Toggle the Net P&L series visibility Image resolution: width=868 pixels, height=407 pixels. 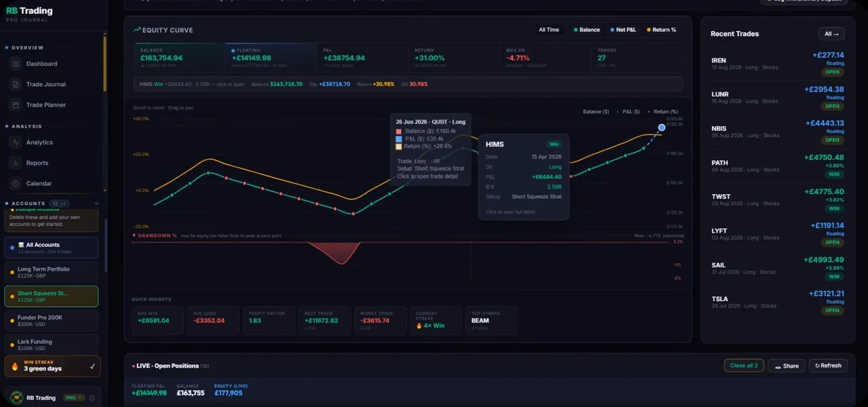click(623, 30)
